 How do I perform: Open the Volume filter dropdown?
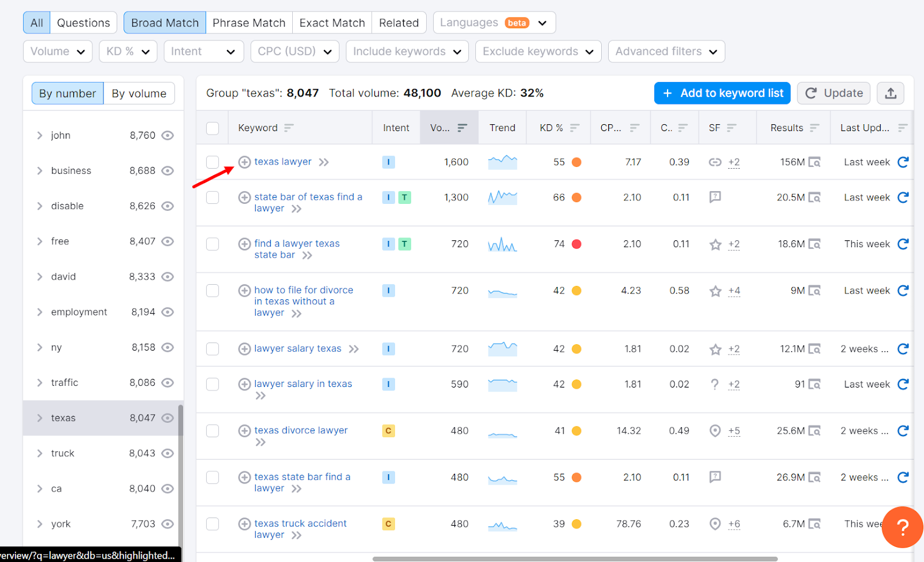(x=58, y=51)
